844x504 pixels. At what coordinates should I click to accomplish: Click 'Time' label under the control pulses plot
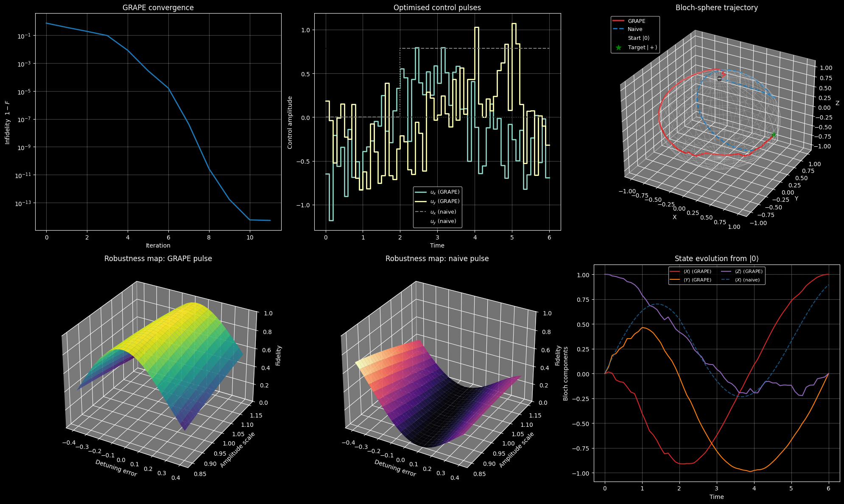click(437, 245)
